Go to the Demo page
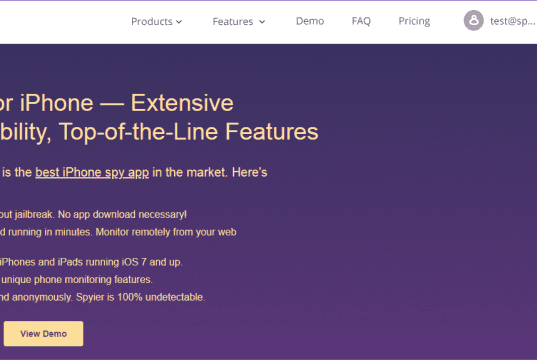This screenshot has height=360, width=537. coord(310,21)
